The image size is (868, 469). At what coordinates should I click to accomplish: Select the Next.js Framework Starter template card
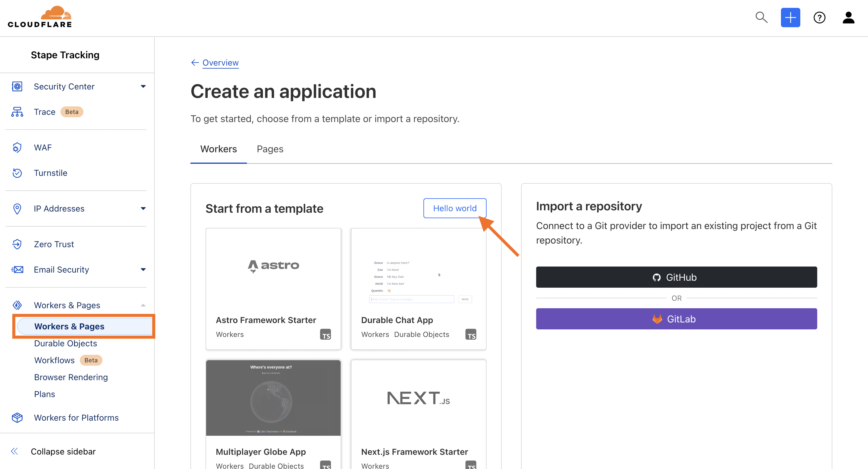(419, 414)
